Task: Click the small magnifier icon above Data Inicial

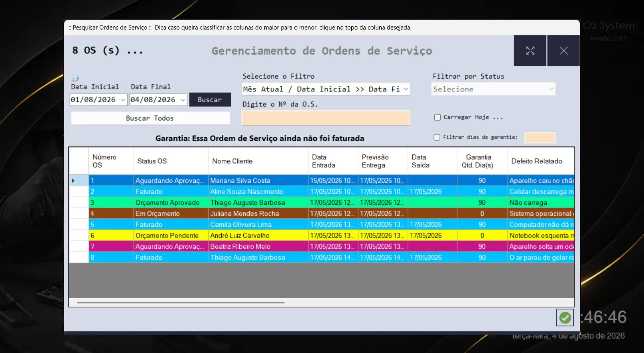Action: pos(75,79)
